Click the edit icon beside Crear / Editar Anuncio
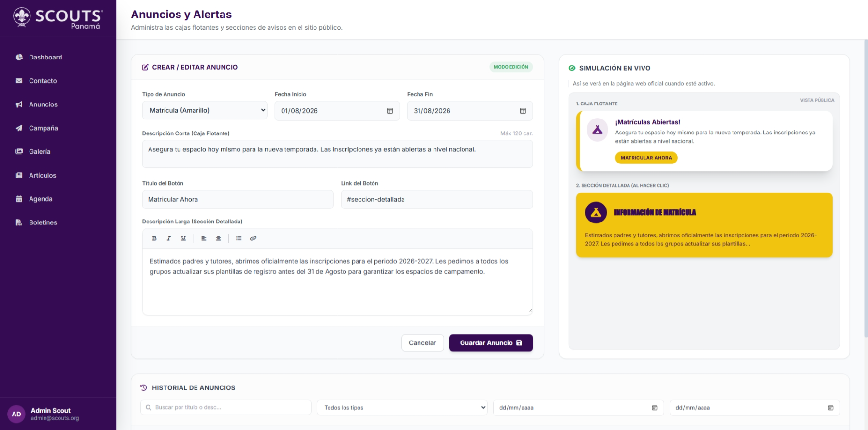868x430 pixels. [145, 67]
